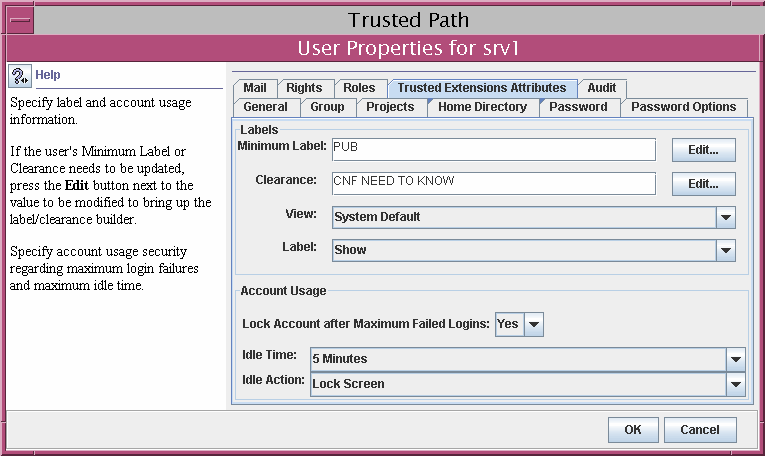The width and height of the screenshot is (765, 456).
Task: Click Edit button next to Clearance
Action: pos(703,184)
